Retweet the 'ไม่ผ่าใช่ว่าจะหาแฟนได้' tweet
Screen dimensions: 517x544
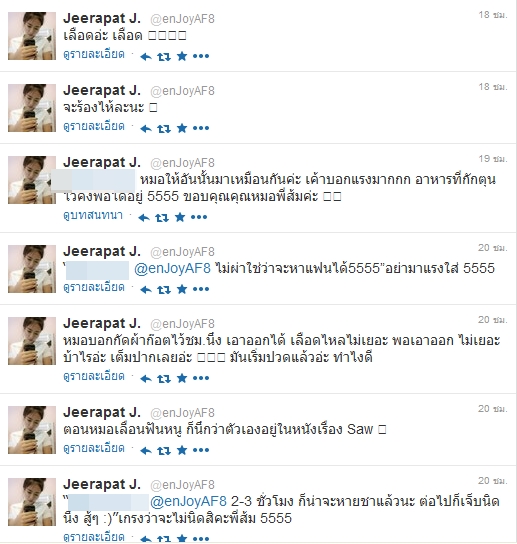164,290
